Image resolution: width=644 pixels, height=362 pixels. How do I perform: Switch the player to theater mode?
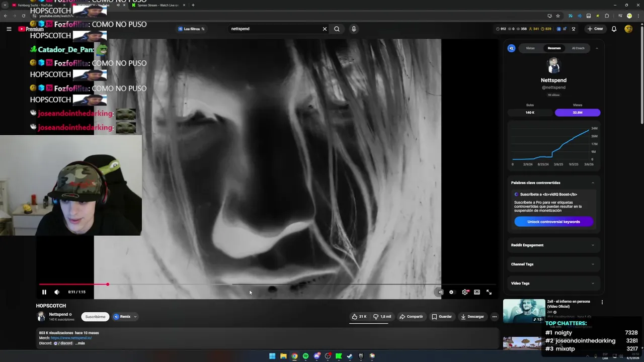pyautogui.click(x=477, y=292)
